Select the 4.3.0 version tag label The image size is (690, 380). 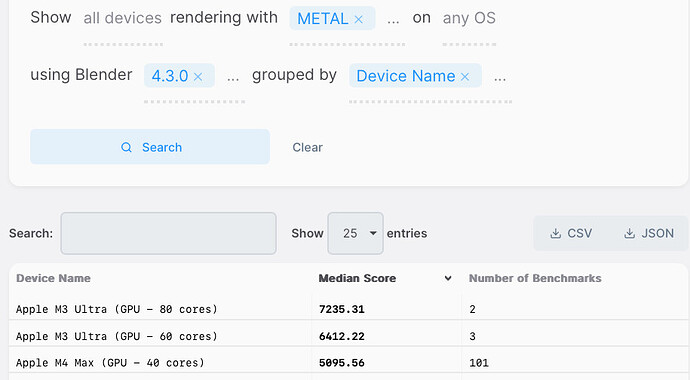pyautogui.click(x=170, y=76)
